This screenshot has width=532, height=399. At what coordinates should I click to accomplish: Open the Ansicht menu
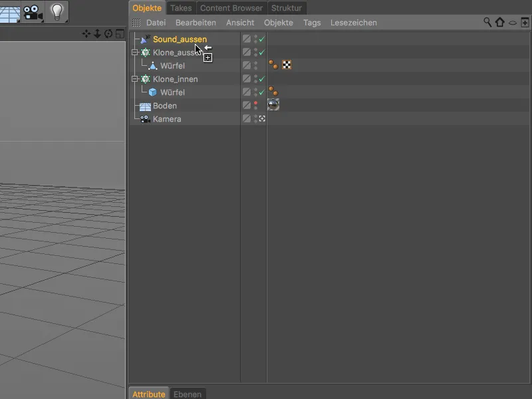(240, 23)
